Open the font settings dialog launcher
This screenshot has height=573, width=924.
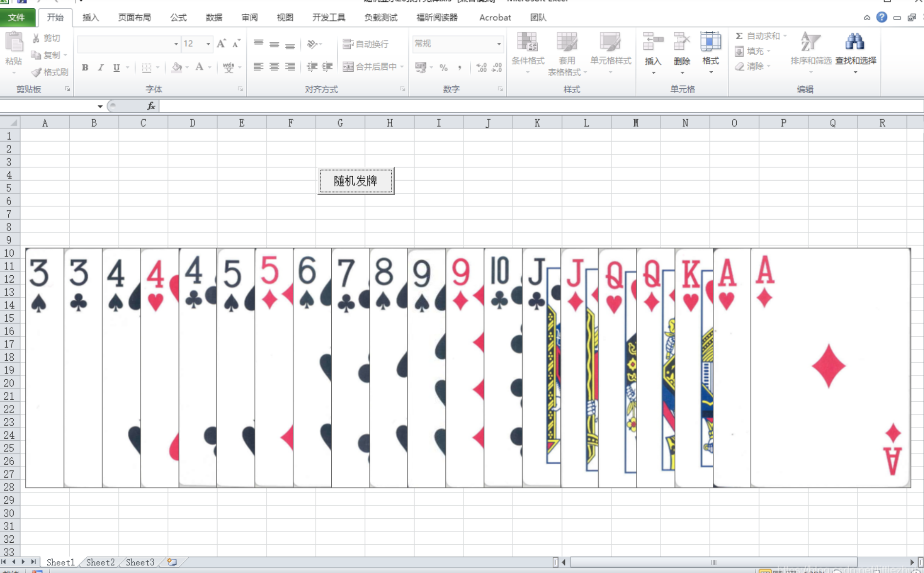click(241, 89)
